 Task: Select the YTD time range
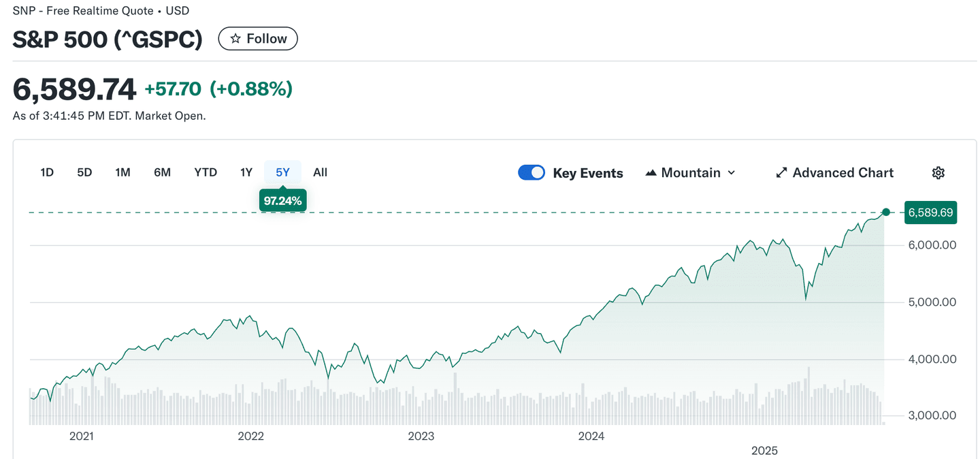206,172
